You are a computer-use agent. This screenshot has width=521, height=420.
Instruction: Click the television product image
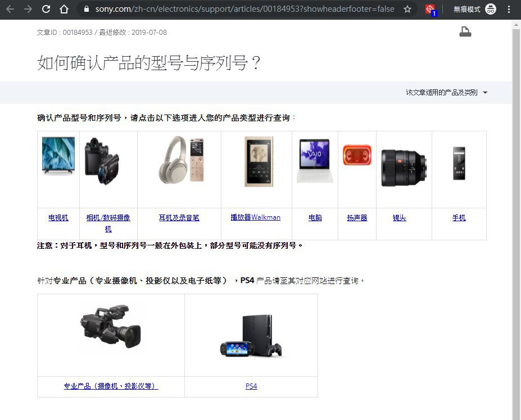(x=58, y=156)
